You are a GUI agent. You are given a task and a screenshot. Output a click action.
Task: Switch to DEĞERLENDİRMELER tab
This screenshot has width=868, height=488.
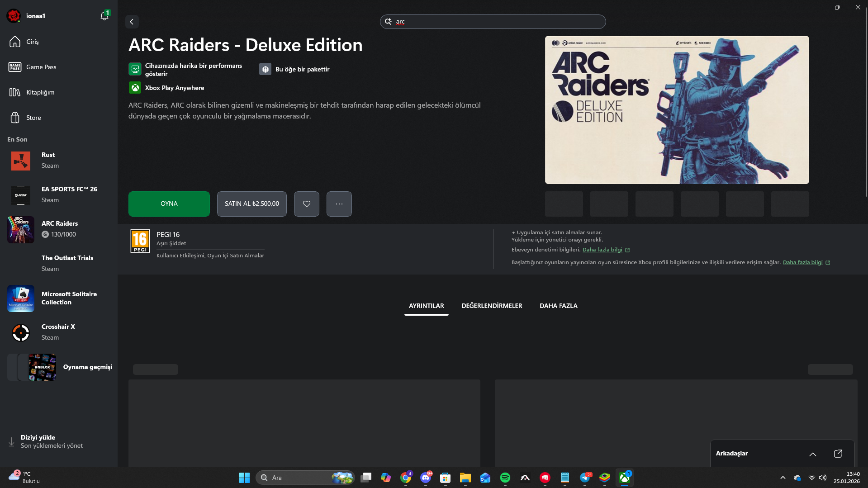coord(492,306)
